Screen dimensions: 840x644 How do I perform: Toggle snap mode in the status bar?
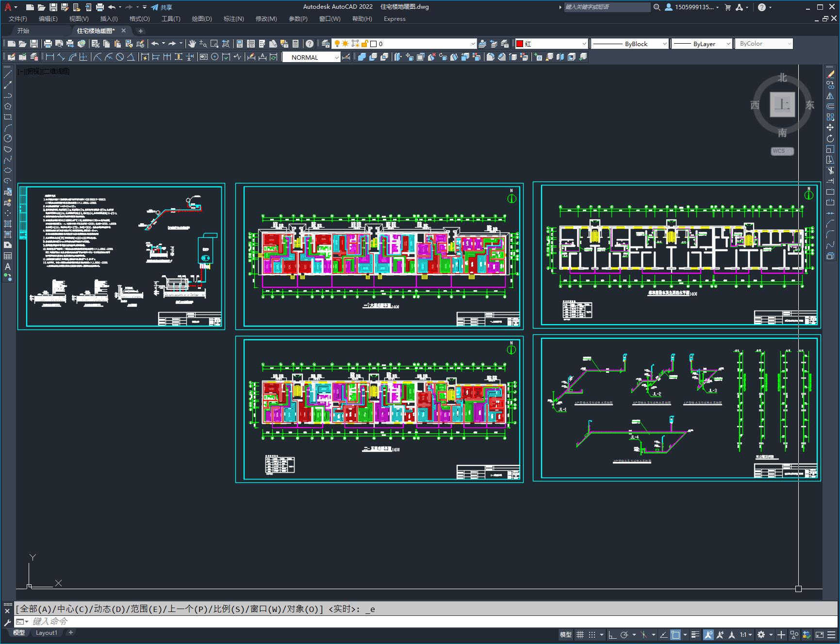coord(592,634)
